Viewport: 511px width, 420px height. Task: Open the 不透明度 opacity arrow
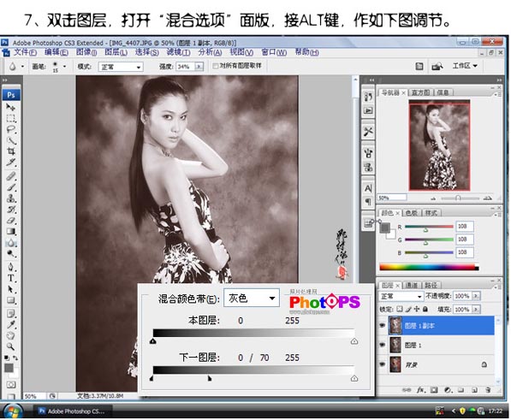(476, 296)
